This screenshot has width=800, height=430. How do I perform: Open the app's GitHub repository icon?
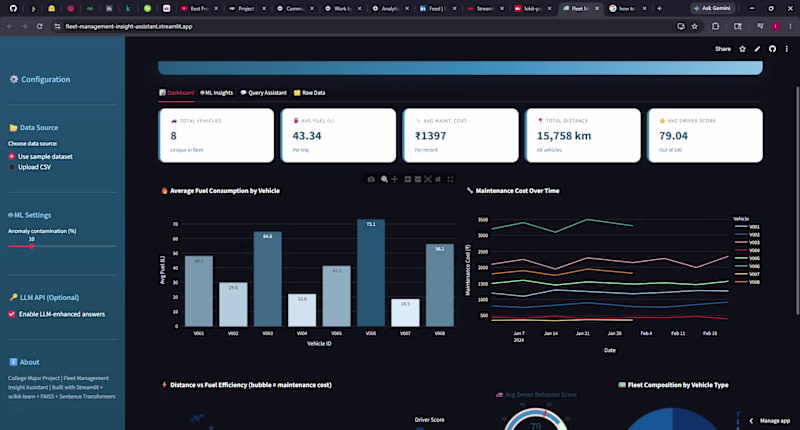point(772,49)
